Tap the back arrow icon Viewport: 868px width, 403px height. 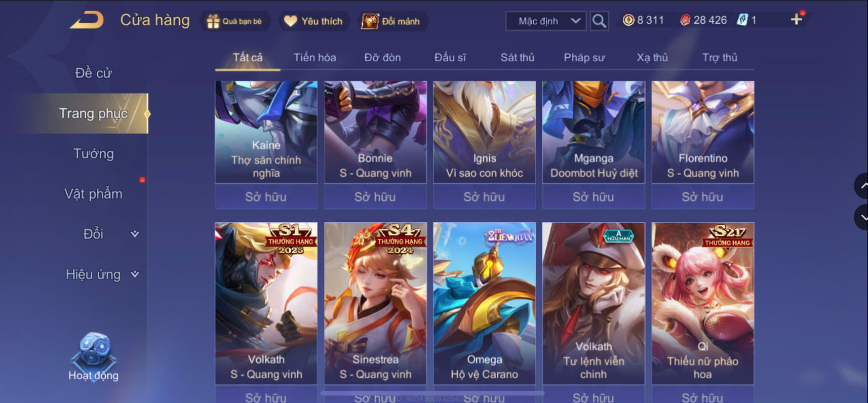(87, 20)
